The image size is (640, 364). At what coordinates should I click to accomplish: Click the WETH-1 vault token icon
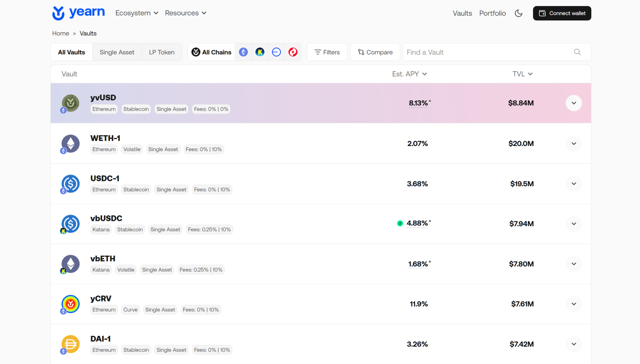(x=70, y=144)
